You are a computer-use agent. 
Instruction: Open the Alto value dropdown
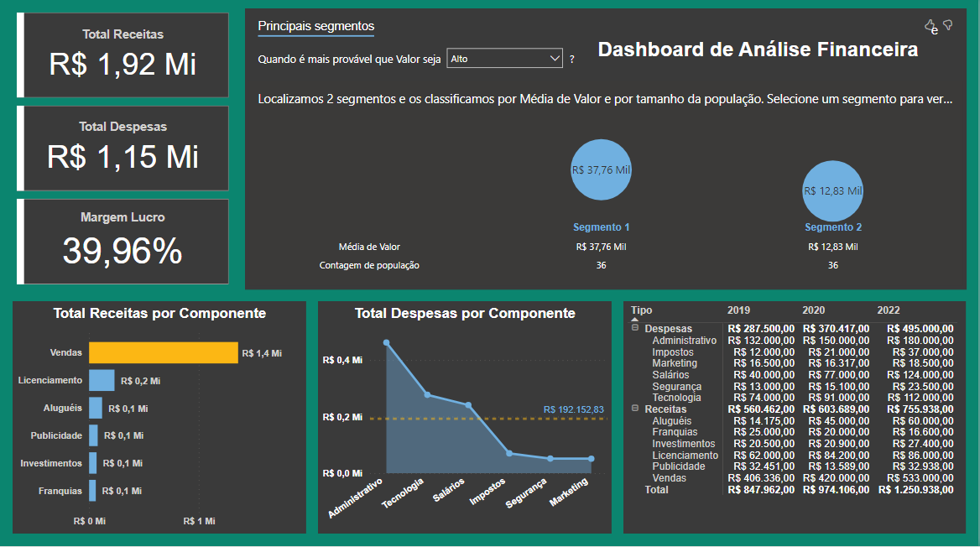[x=504, y=58]
